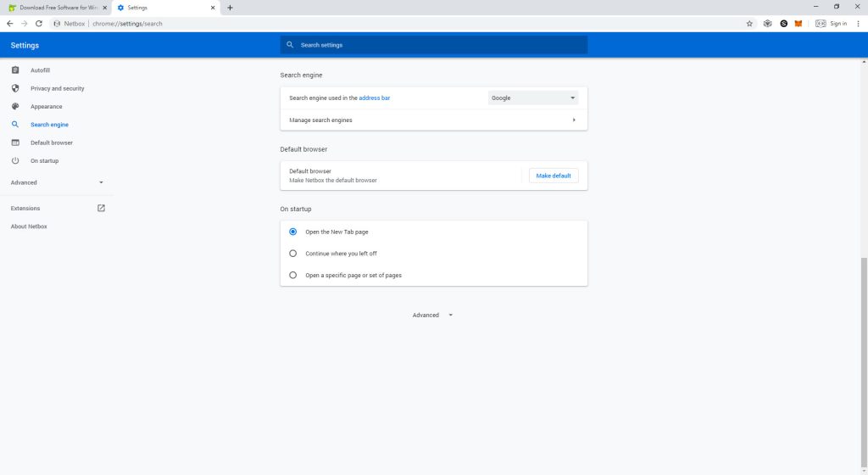The image size is (868, 475).
Task: Click the page vertical scrollbar thumb
Action: [864, 361]
